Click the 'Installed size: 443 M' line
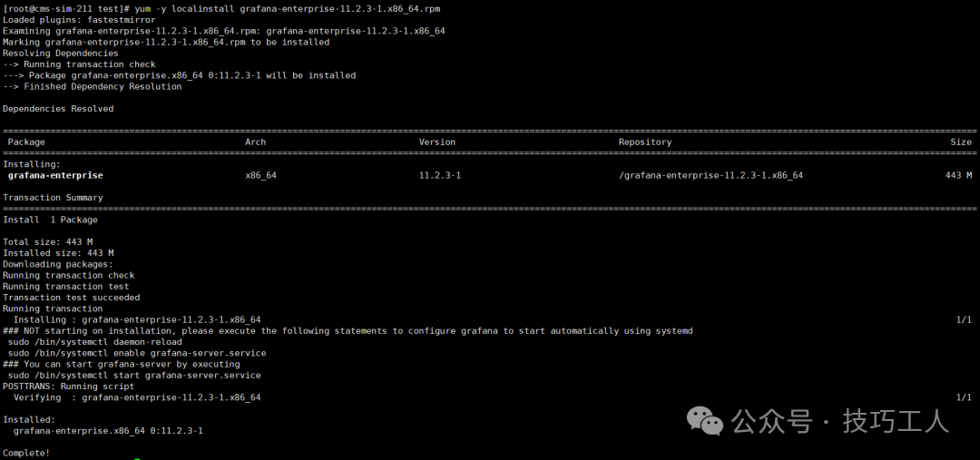 tap(58, 253)
